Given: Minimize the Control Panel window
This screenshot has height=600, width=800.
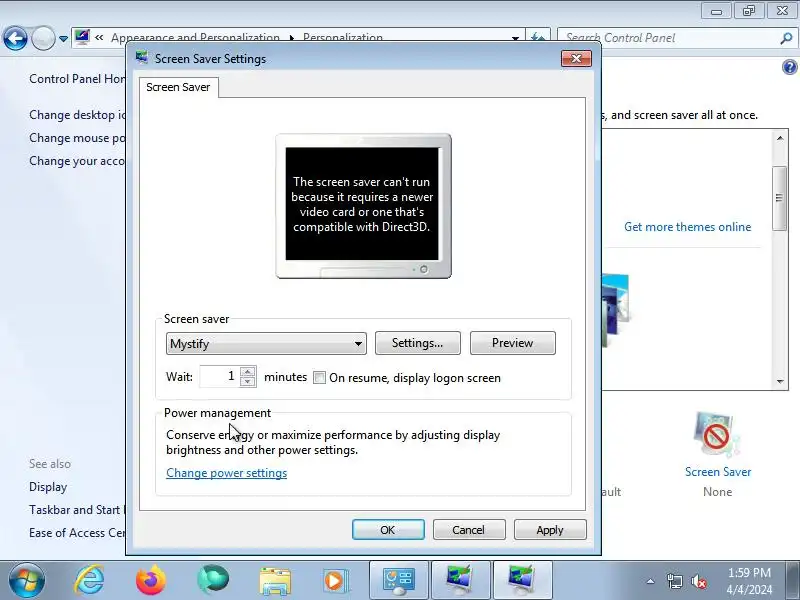Looking at the screenshot, I should coord(716,10).
